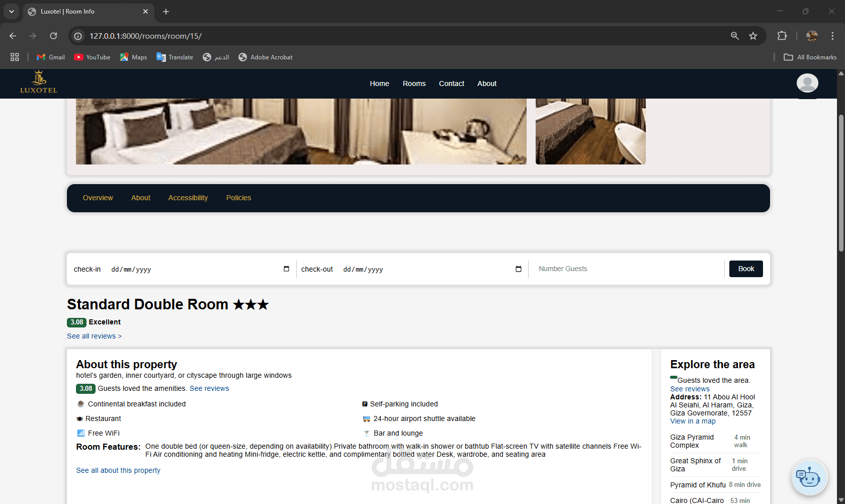Click the About this property heading
Screen dimensions: 845x504
pyautogui.click(x=127, y=364)
